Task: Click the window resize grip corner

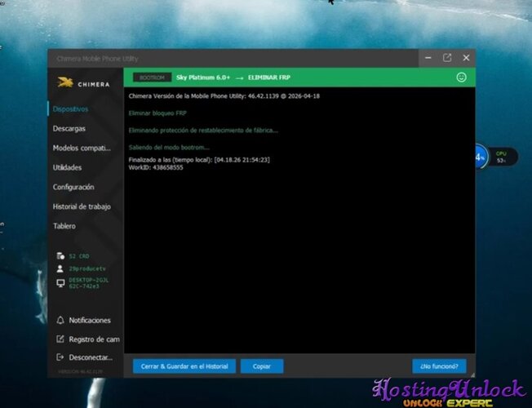Action: coord(472,375)
